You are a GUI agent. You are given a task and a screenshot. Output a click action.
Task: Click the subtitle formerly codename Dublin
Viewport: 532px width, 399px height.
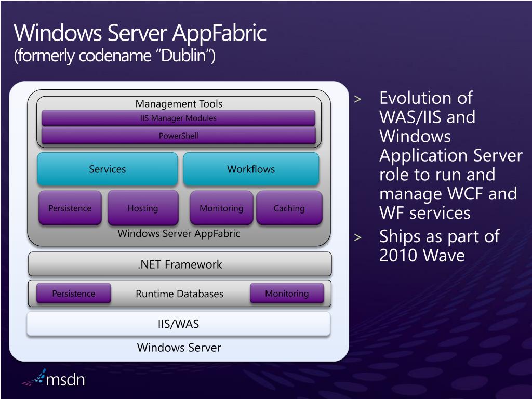(115, 56)
